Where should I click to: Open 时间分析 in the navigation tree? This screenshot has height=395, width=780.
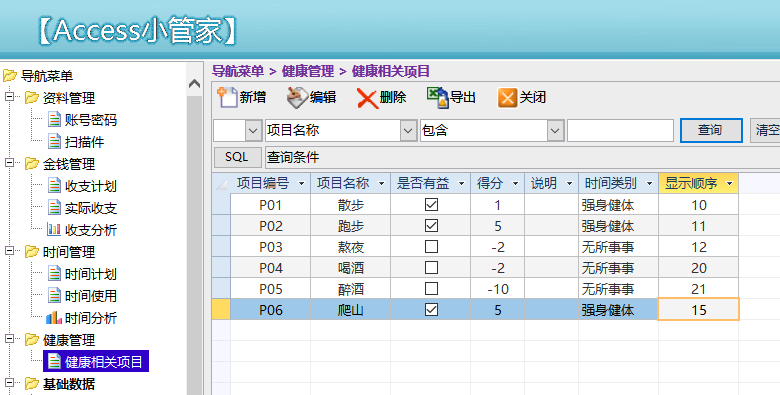[x=91, y=318]
